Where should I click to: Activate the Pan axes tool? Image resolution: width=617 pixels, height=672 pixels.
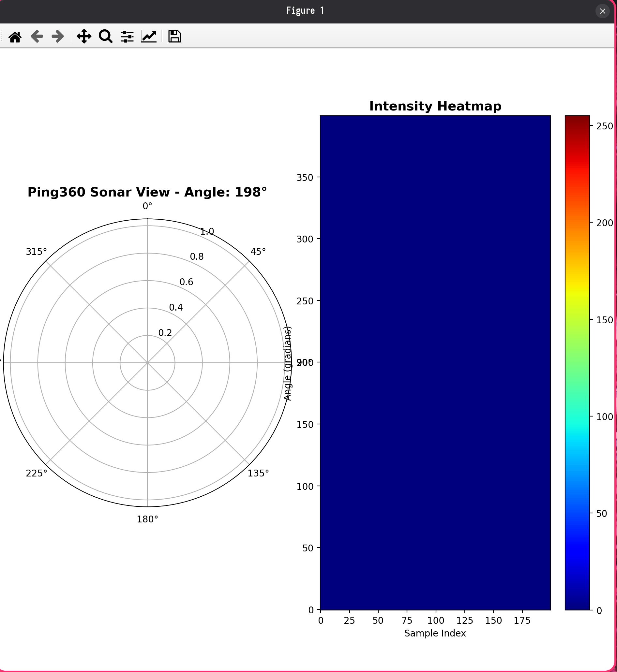click(84, 37)
